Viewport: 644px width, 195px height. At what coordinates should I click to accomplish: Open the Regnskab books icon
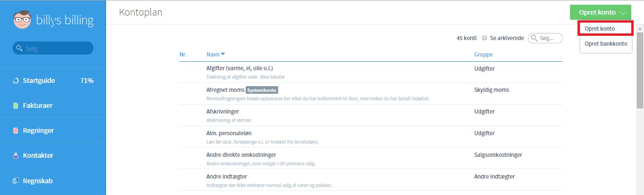coord(16,180)
